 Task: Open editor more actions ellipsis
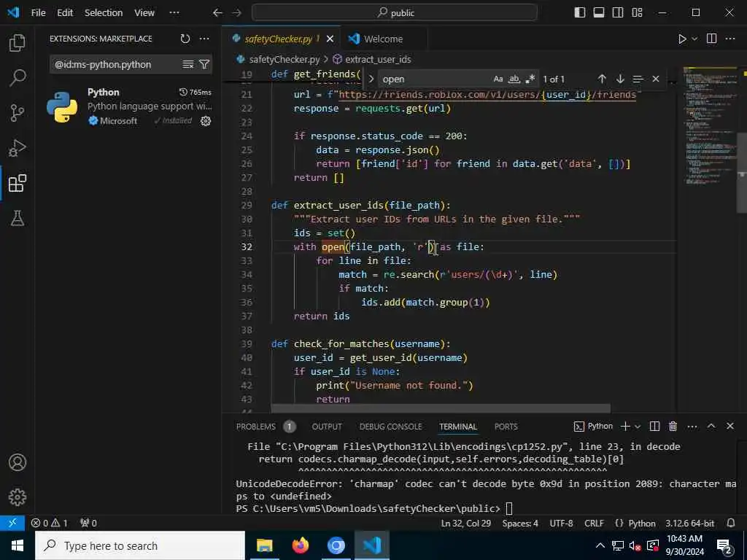tap(729, 39)
